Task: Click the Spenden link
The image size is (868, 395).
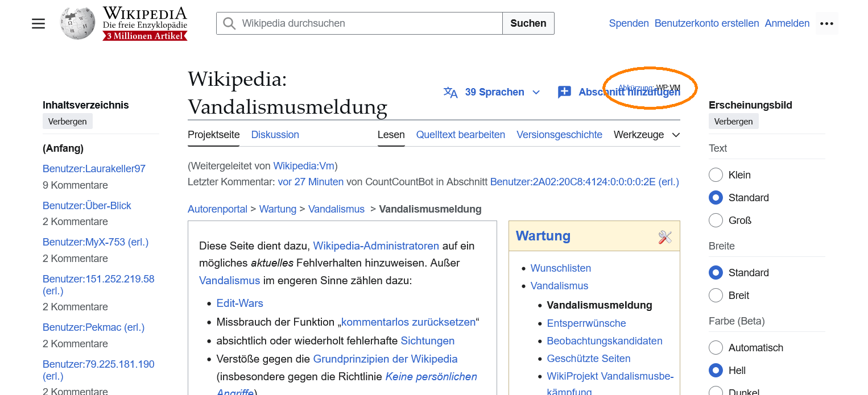Action: click(629, 23)
